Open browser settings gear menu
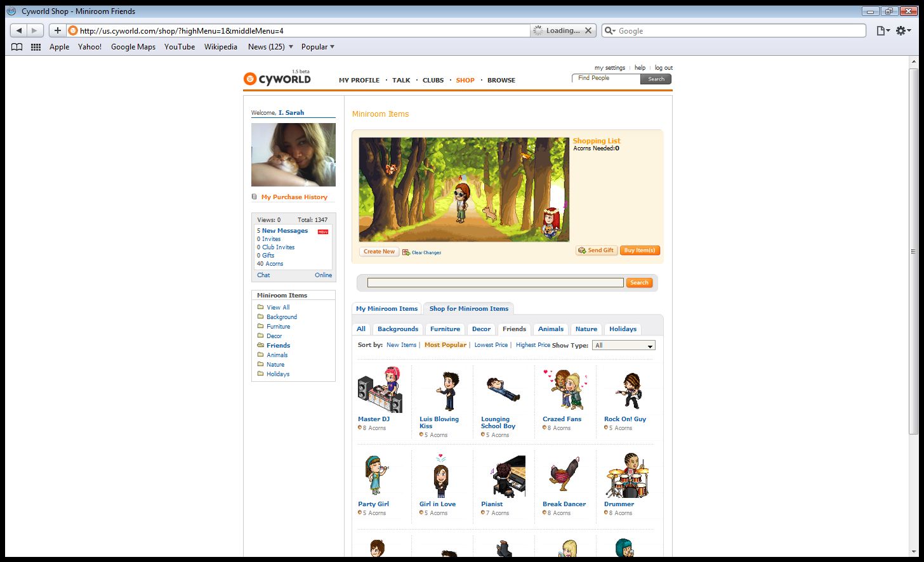 [903, 30]
